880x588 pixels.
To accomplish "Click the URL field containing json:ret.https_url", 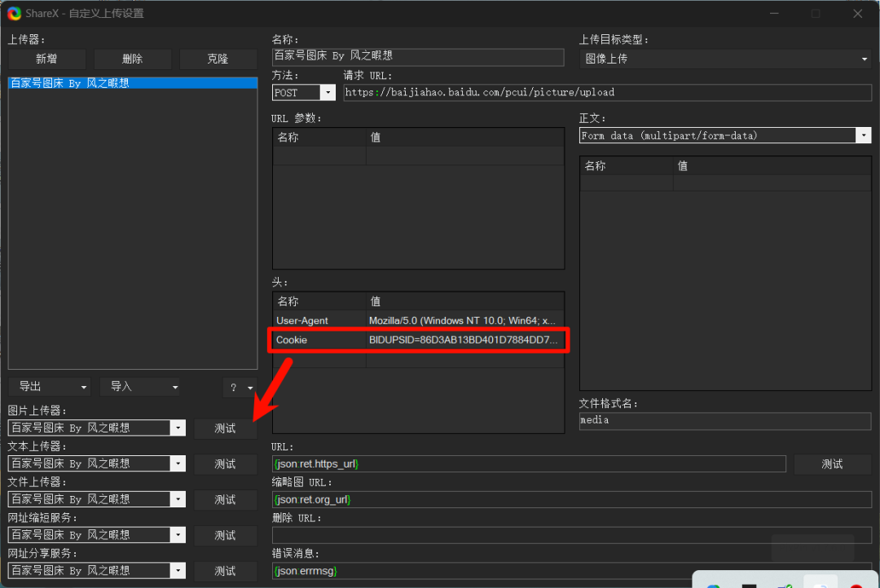I will pyautogui.click(x=529, y=464).
